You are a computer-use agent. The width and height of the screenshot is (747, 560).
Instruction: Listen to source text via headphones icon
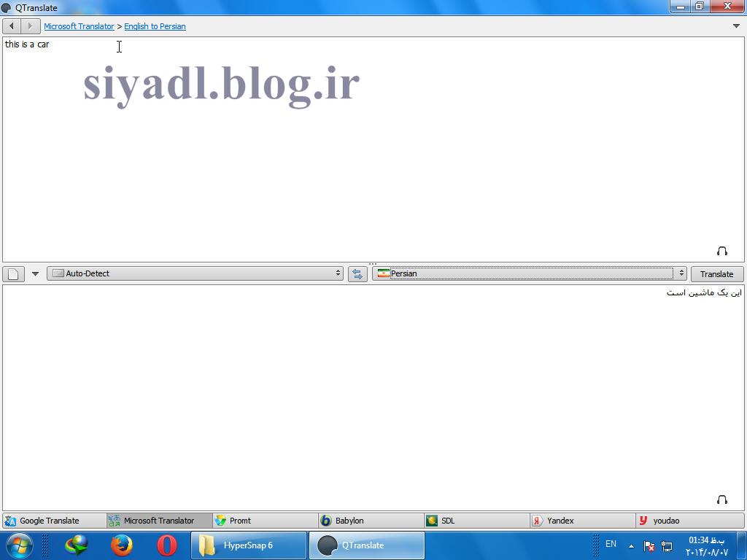click(x=721, y=251)
